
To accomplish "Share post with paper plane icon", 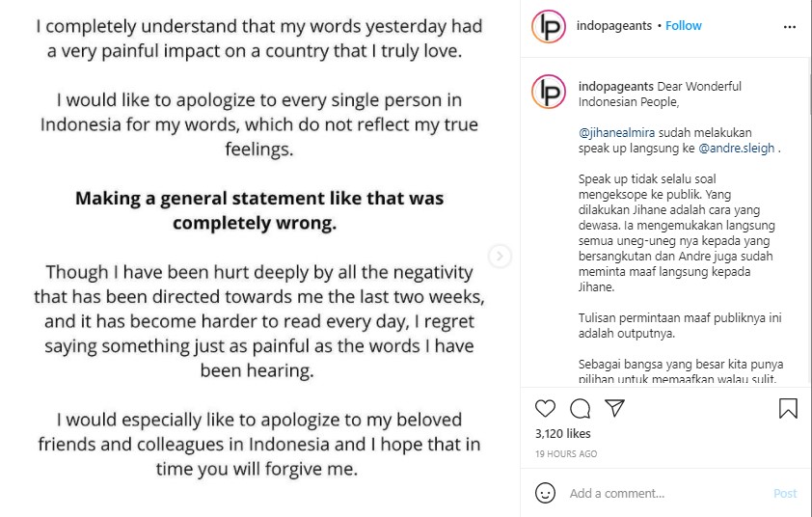I will pyautogui.click(x=614, y=408).
